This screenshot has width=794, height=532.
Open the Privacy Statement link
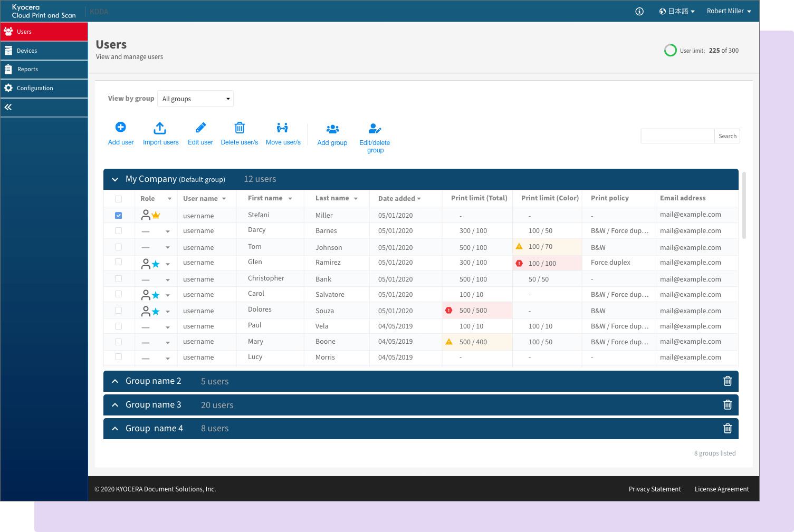pos(655,489)
